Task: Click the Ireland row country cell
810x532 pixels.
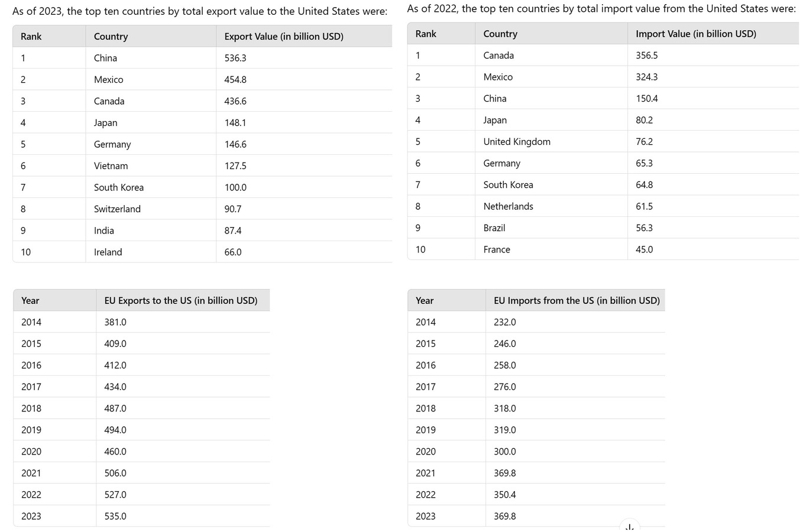Action: pyautogui.click(x=108, y=252)
